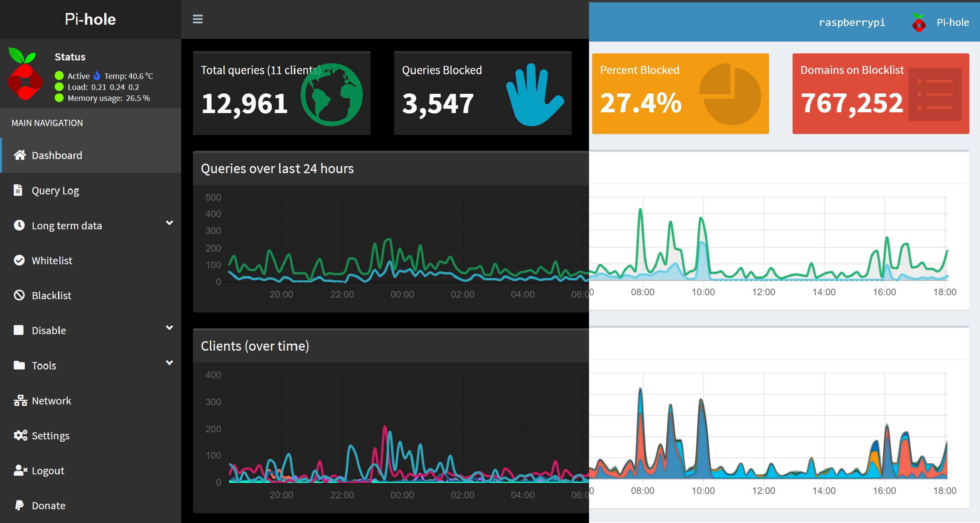Click the Donate PayPal icon
This screenshot has height=523, width=980.
[20, 505]
